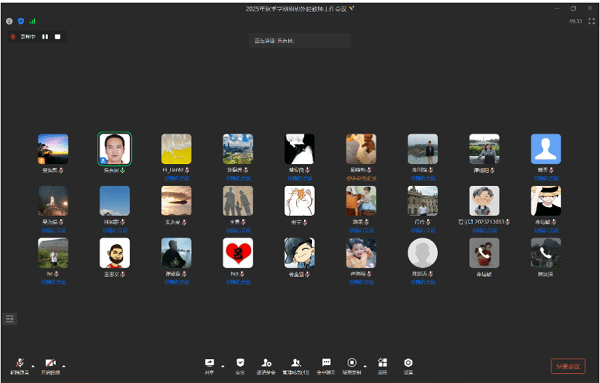Open the left side panel toggle icon
This screenshot has height=383, width=600.
pos(10,319)
